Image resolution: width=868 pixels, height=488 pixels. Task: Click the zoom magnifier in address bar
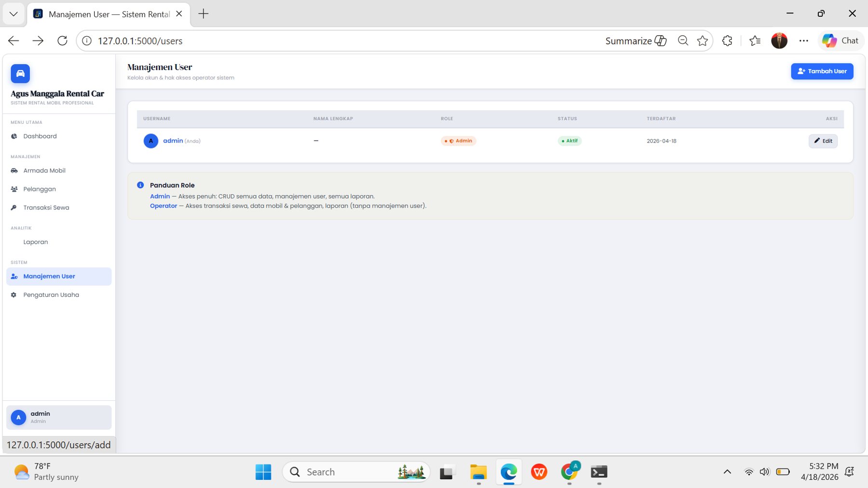(683, 41)
